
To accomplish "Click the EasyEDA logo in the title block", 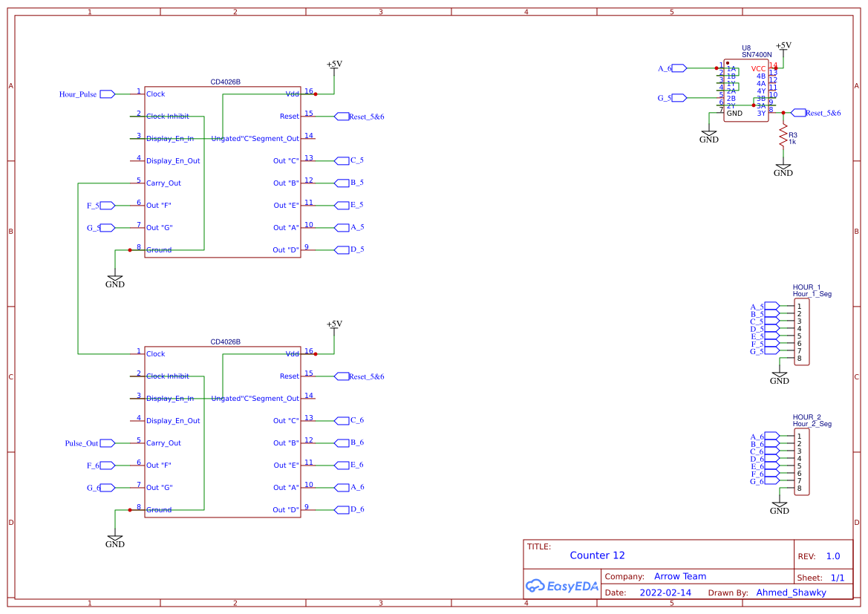I will (562, 586).
